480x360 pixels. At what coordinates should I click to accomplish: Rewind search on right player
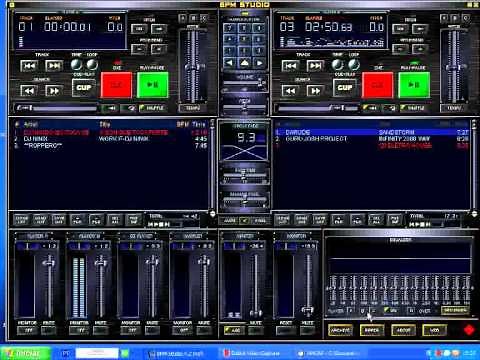point(290,91)
